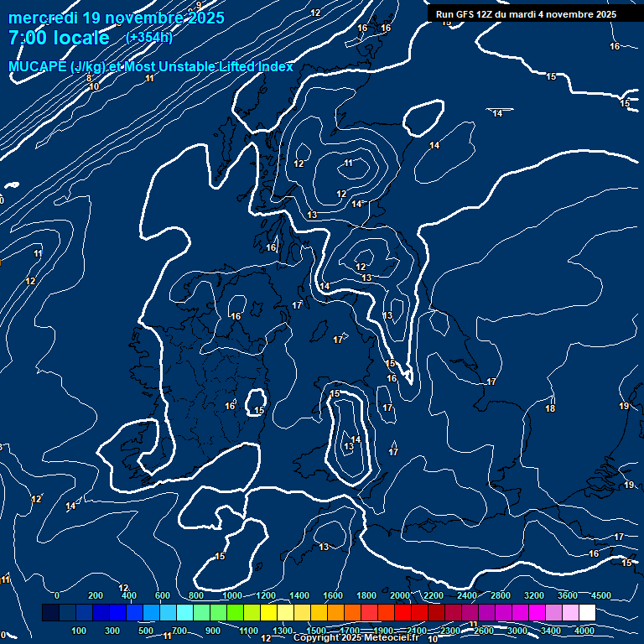This screenshot has width=644, height=644.
Task: Click the legend value '2200'
Action: 434,595
